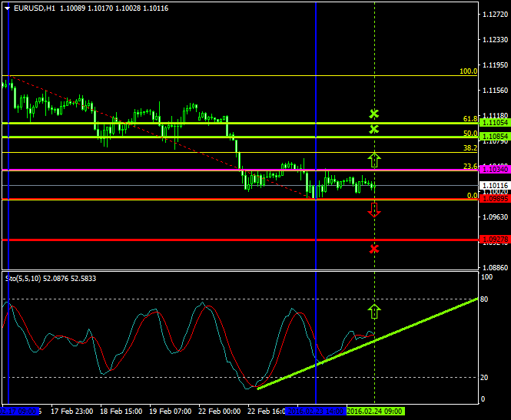511x420 pixels.
Task: Click the green 1.11054 price label
Action: coord(494,123)
